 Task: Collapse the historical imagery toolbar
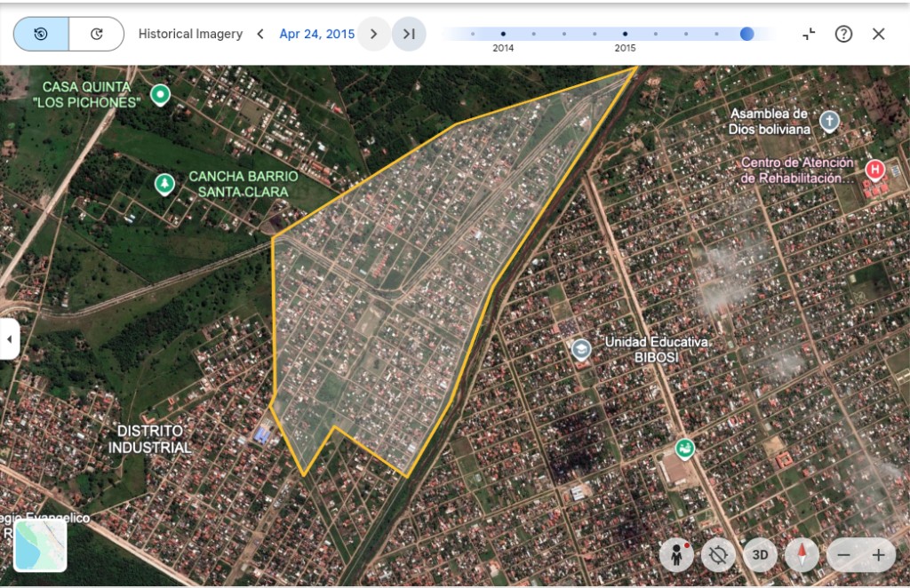809,34
